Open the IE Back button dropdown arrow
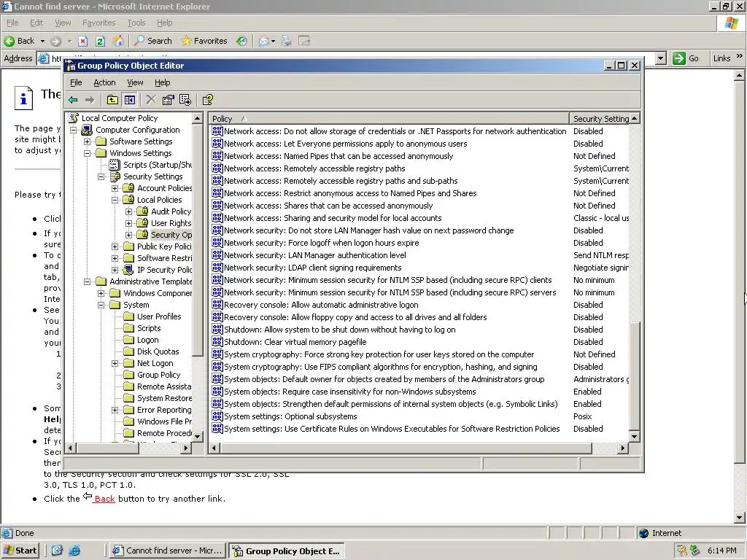The image size is (747, 560). (x=42, y=41)
